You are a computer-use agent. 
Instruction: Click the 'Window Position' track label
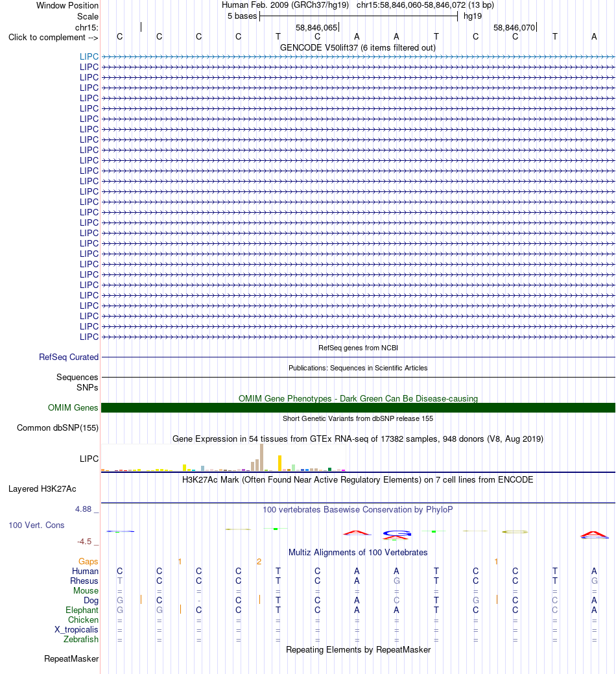pyautogui.click(x=67, y=6)
